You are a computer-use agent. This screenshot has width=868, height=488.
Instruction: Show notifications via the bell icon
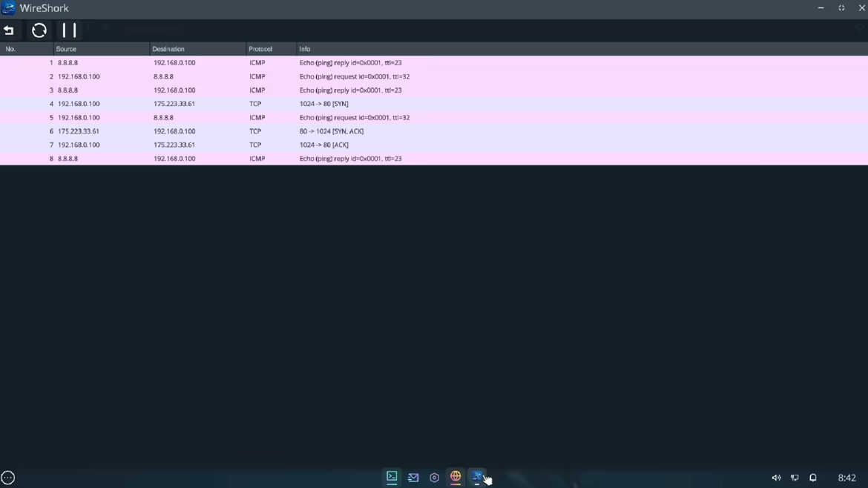tap(812, 478)
